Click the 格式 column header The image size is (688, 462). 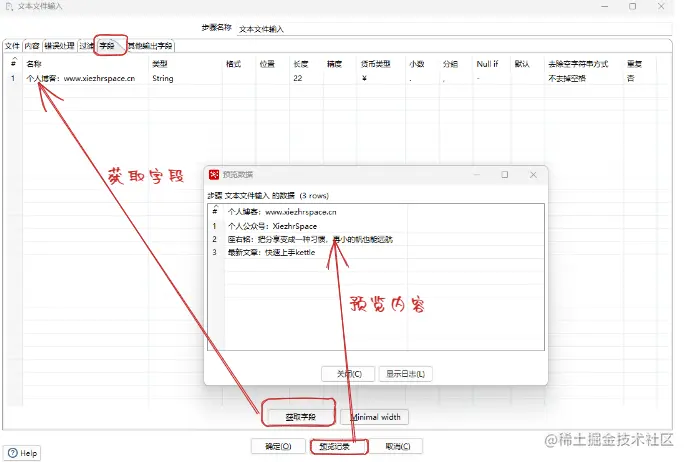239,64
